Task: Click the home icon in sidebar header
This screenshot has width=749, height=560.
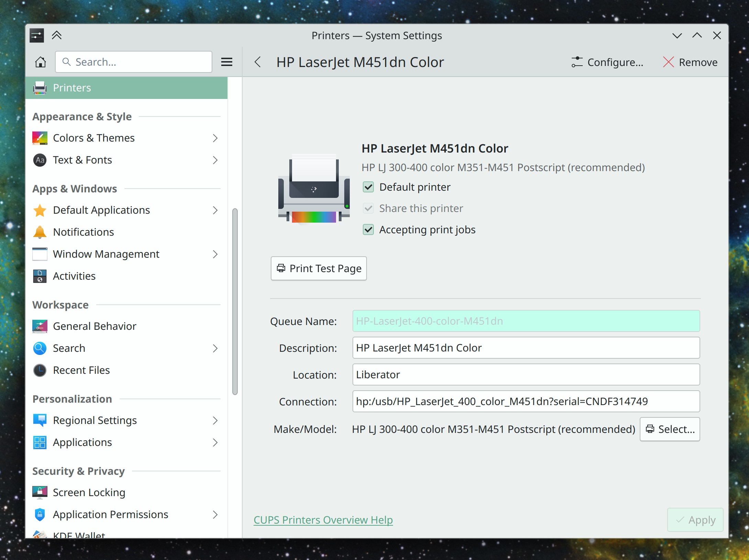Action: click(41, 62)
